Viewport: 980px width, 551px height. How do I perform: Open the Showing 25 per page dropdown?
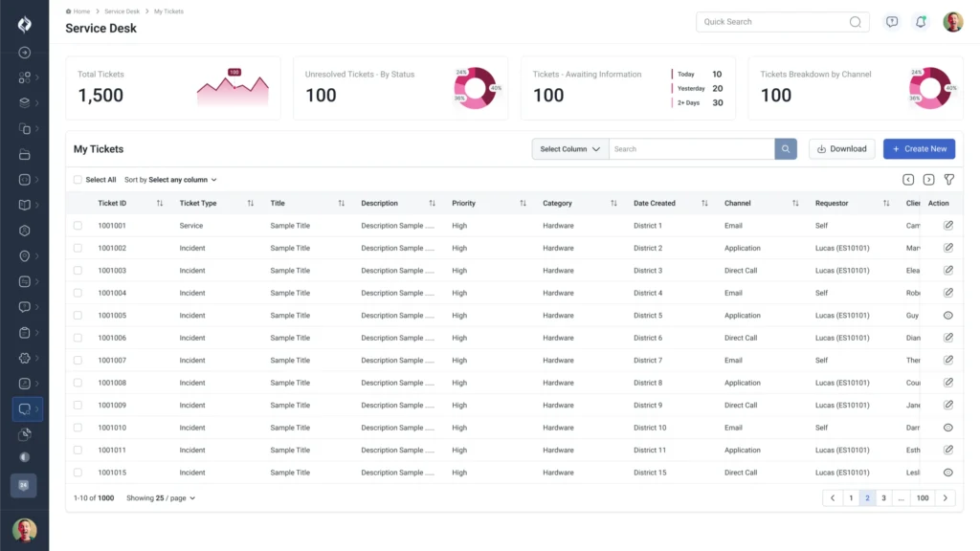(x=161, y=498)
